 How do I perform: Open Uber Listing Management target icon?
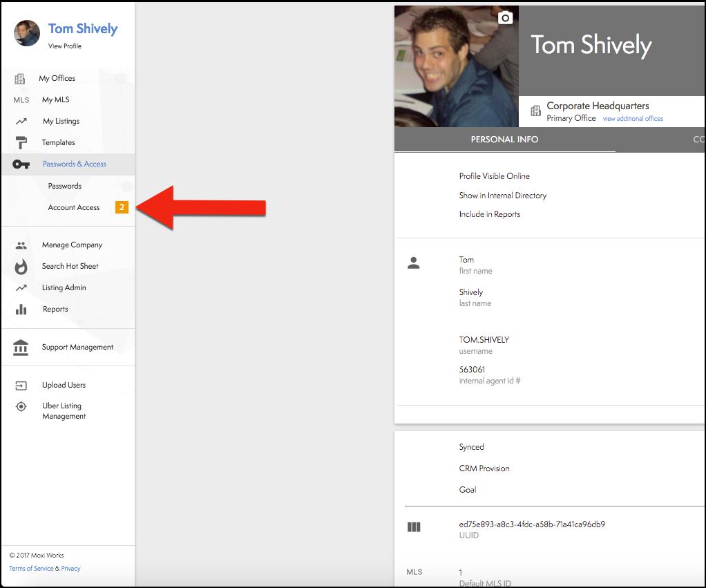21,407
